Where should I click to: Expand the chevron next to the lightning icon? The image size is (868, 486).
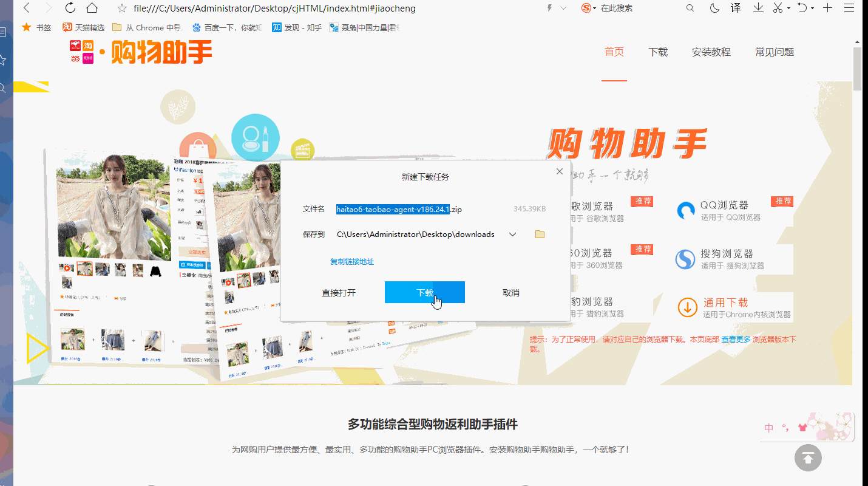click(x=563, y=9)
